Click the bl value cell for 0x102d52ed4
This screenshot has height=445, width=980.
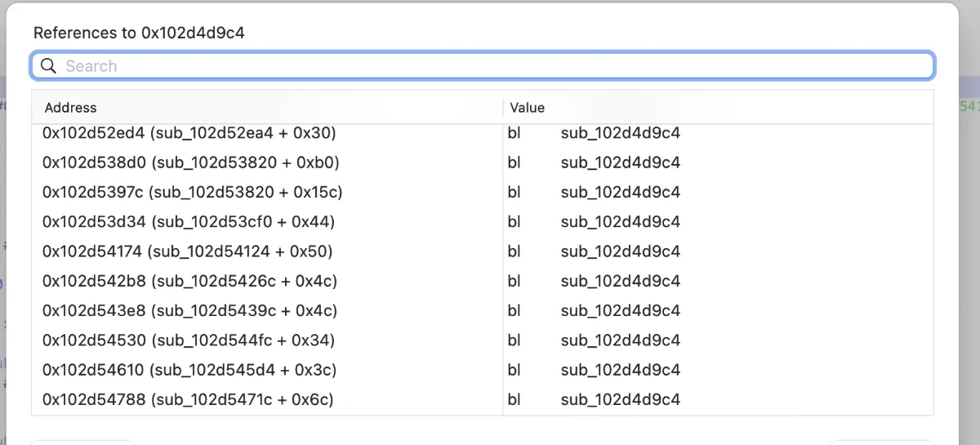[514, 132]
